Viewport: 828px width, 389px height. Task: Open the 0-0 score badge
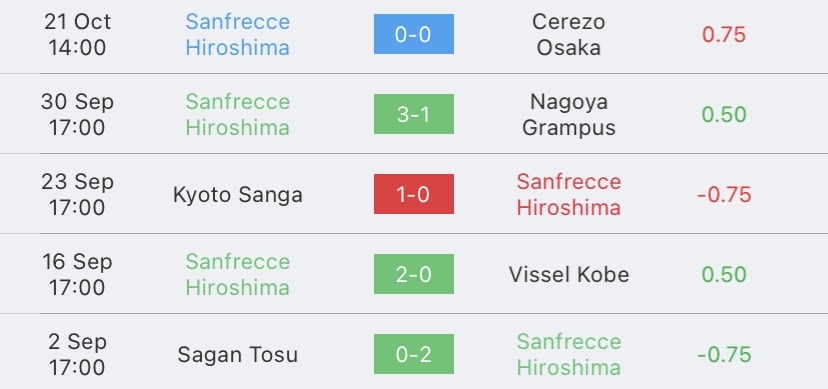tap(413, 34)
